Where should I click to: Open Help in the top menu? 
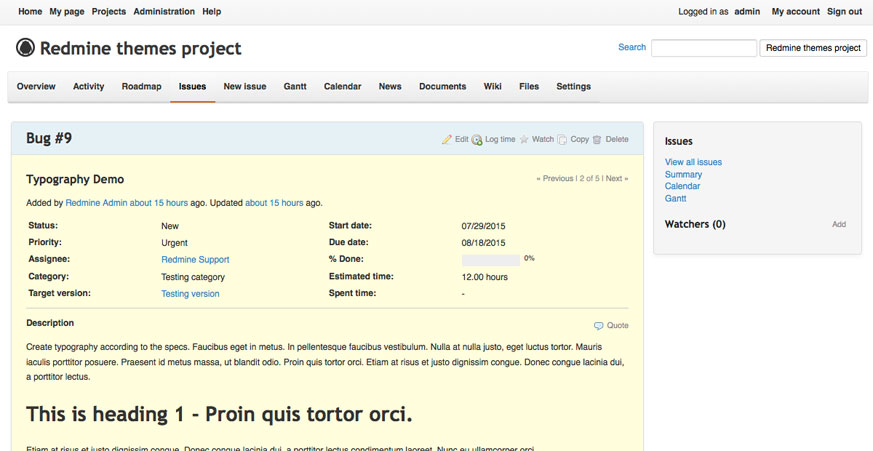(x=212, y=11)
